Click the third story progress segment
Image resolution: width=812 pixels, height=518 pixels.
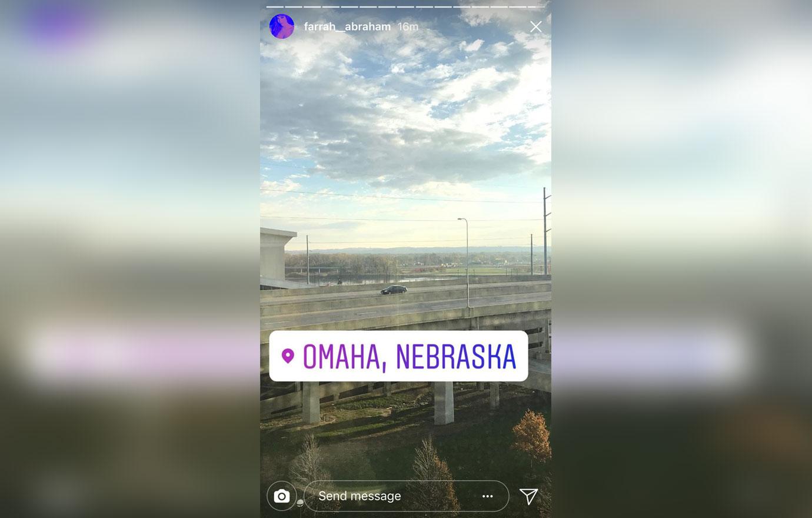click(x=312, y=7)
